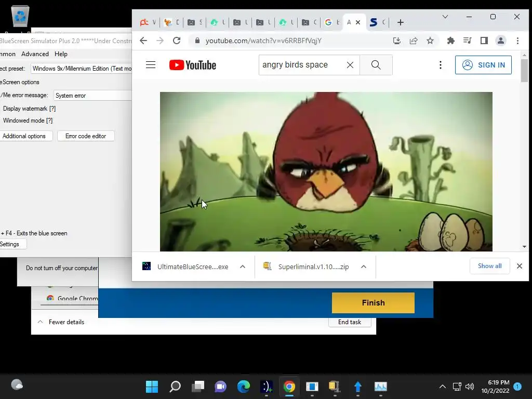Click the install app icon in address bar
This screenshot has width=532, height=399.
(396, 41)
